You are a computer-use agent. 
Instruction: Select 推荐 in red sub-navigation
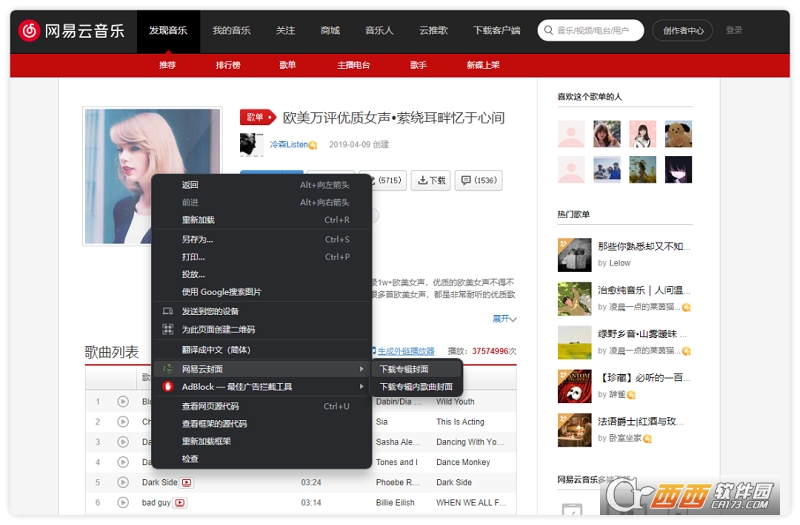(167, 65)
